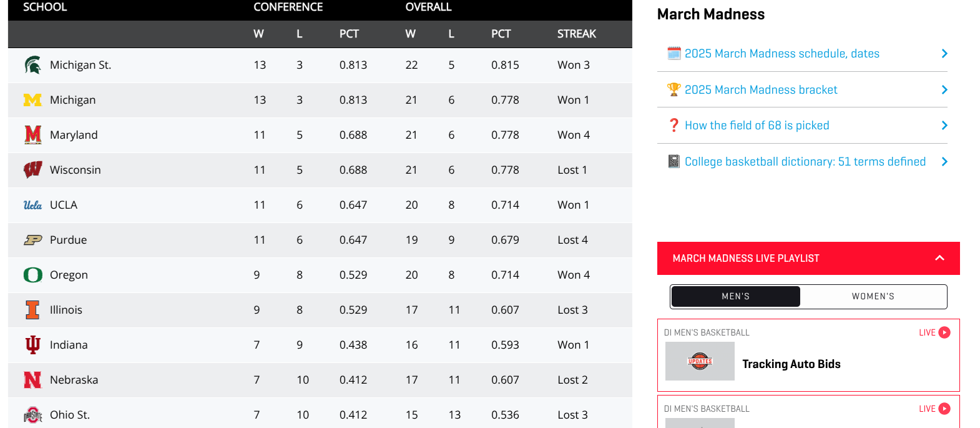Click the UCLA script logo
This screenshot has width=980, height=428.
32,205
